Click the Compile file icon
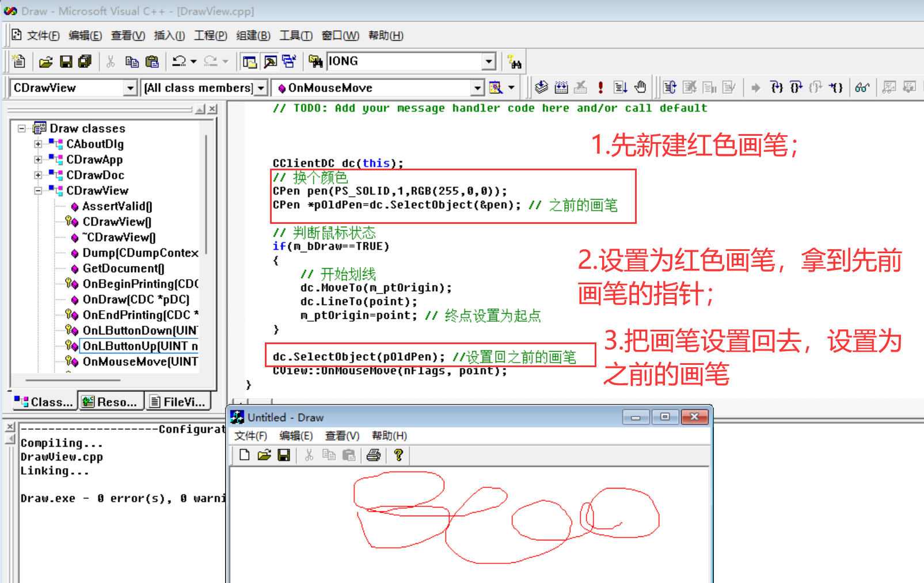The width and height of the screenshot is (924, 583). (x=541, y=87)
